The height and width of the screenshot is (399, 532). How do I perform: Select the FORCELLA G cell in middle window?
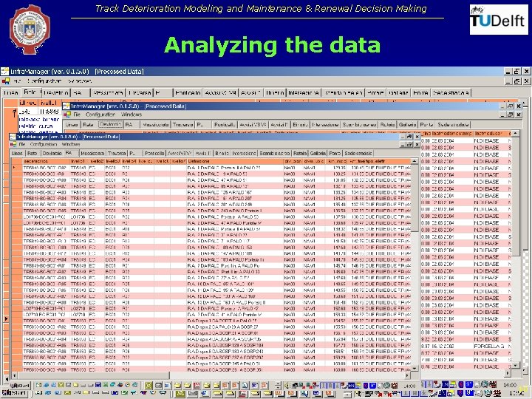[x=490, y=346]
